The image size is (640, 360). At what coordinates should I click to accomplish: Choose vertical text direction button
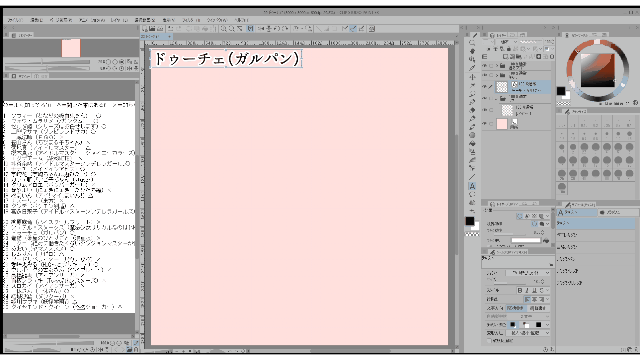pyautogui.click(x=538, y=308)
